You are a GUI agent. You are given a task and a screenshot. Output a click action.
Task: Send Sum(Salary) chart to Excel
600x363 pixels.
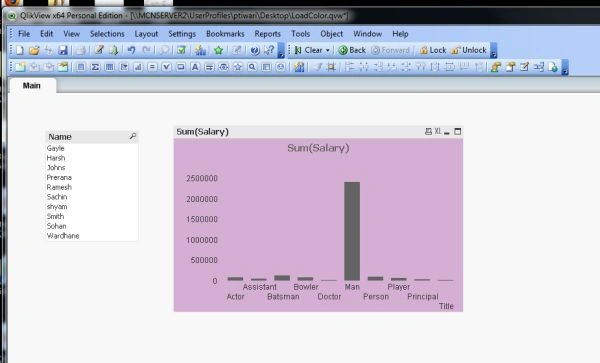click(438, 131)
